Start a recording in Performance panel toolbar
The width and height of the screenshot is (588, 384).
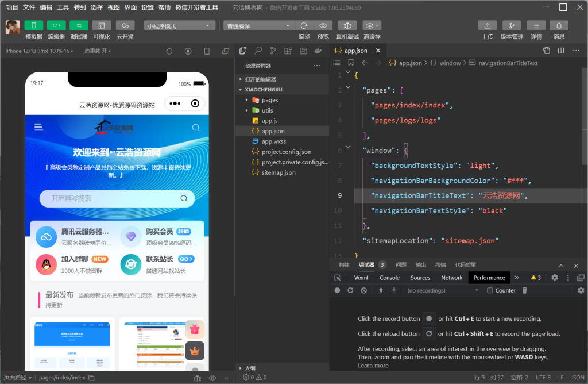pos(338,291)
